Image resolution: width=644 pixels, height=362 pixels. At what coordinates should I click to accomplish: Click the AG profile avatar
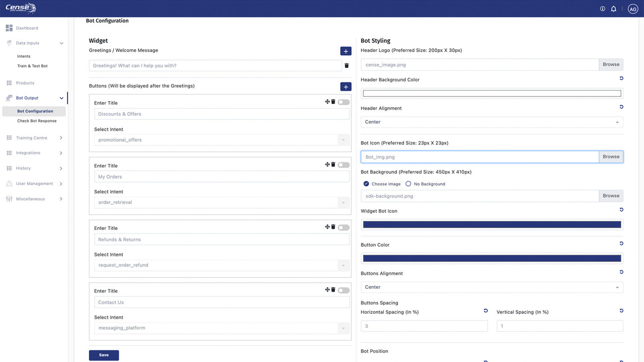[632, 9]
